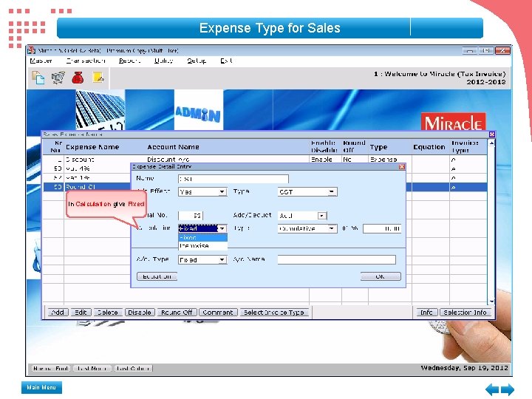The image size is (532, 399).
Task: Open the Report menu
Action: 129,61
